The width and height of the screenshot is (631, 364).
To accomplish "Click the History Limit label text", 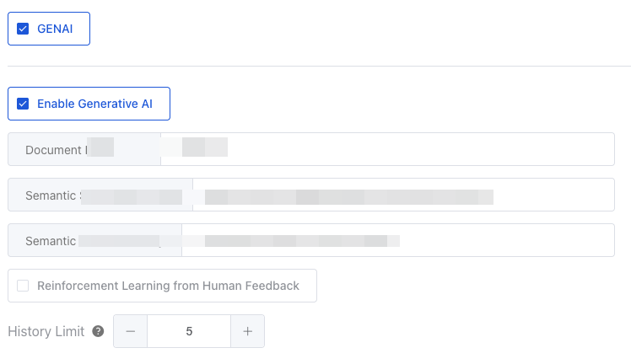I will 46,332.
